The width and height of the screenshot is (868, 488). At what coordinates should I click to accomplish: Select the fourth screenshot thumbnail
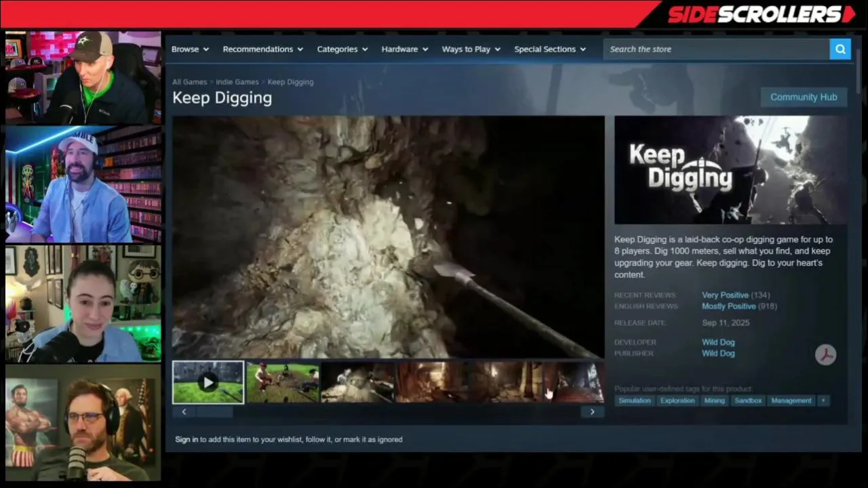[x=432, y=382]
